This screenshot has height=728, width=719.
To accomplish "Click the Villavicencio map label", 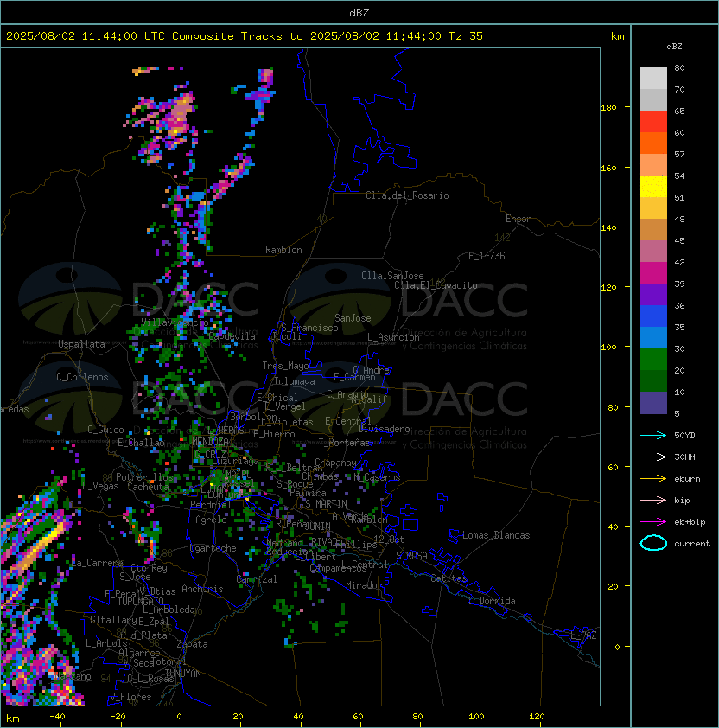I will tap(175, 322).
